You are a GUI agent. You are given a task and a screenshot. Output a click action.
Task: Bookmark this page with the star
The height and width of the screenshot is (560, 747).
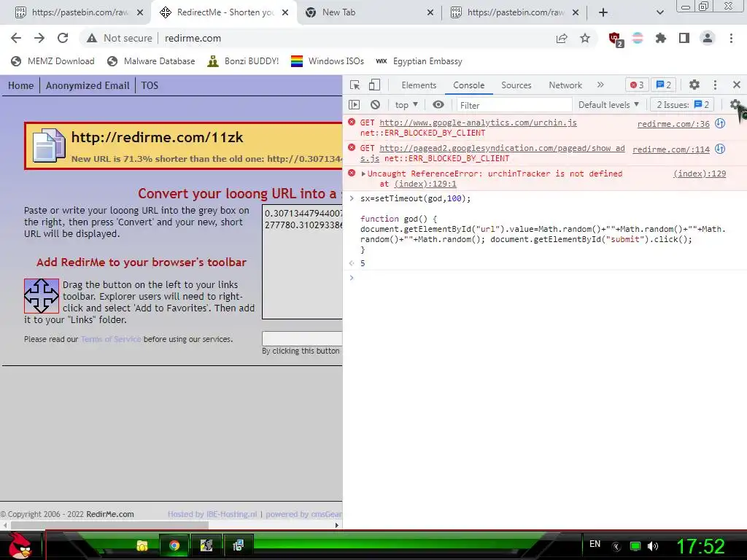click(585, 38)
